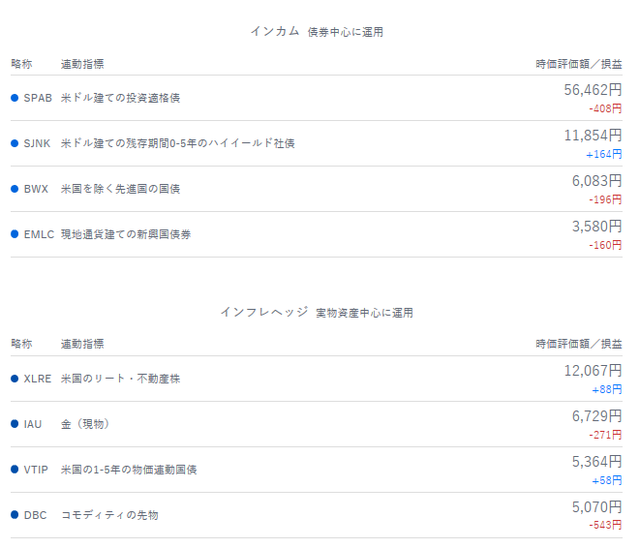The height and width of the screenshot is (548, 640).
Task: Click the dot beside DBC
Action: coord(15,515)
